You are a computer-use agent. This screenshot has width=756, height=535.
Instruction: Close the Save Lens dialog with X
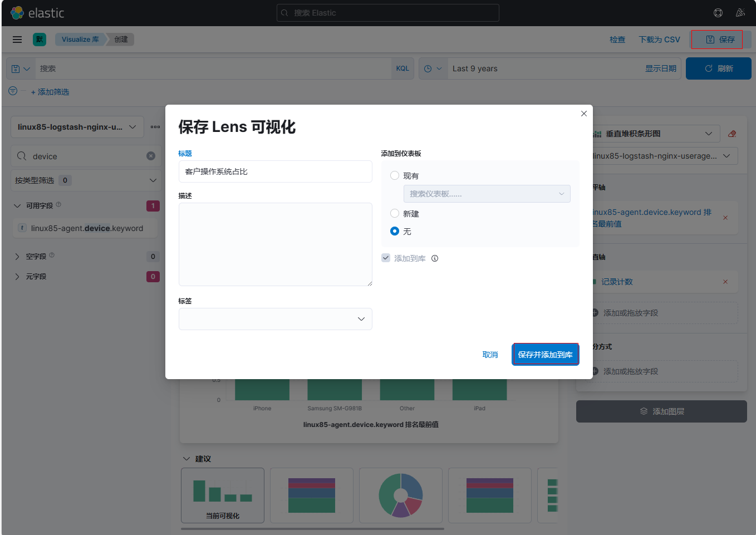(583, 114)
